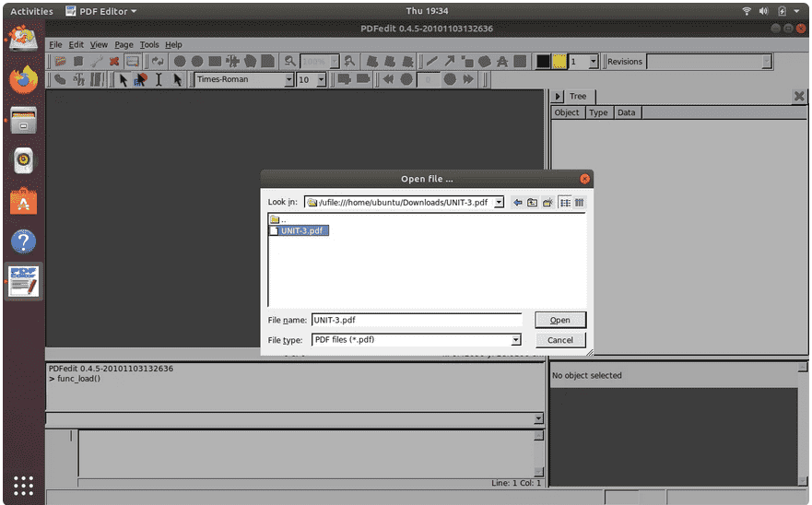This screenshot has height=505, width=812.
Task: Click the Open button in the dialog
Action: click(x=560, y=320)
